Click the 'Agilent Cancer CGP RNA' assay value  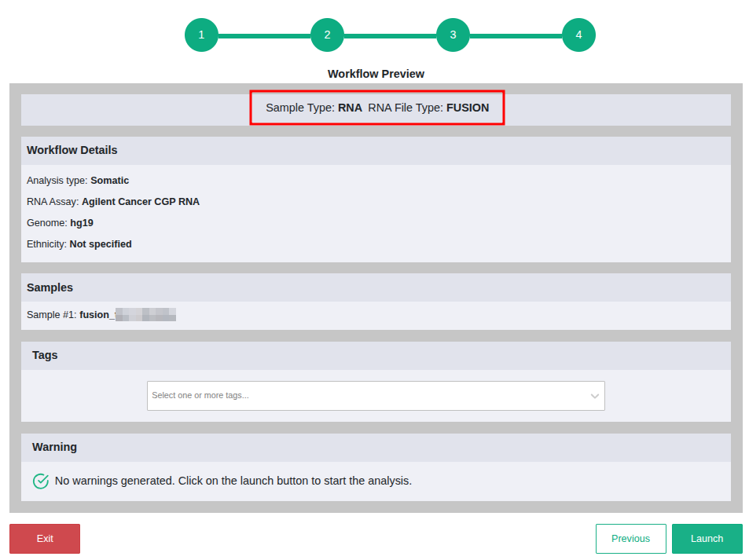[x=141, y=202]
